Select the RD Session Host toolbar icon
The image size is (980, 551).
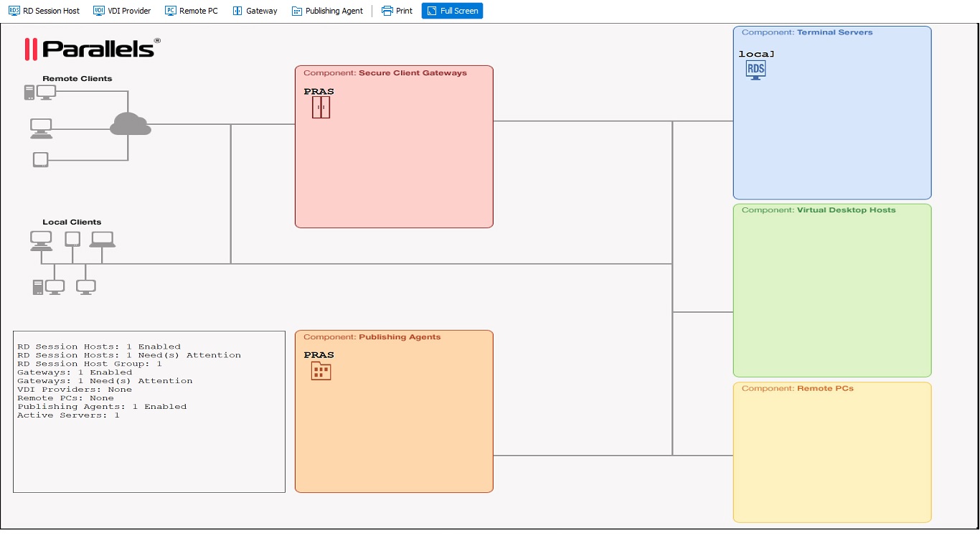coord(43,11)
